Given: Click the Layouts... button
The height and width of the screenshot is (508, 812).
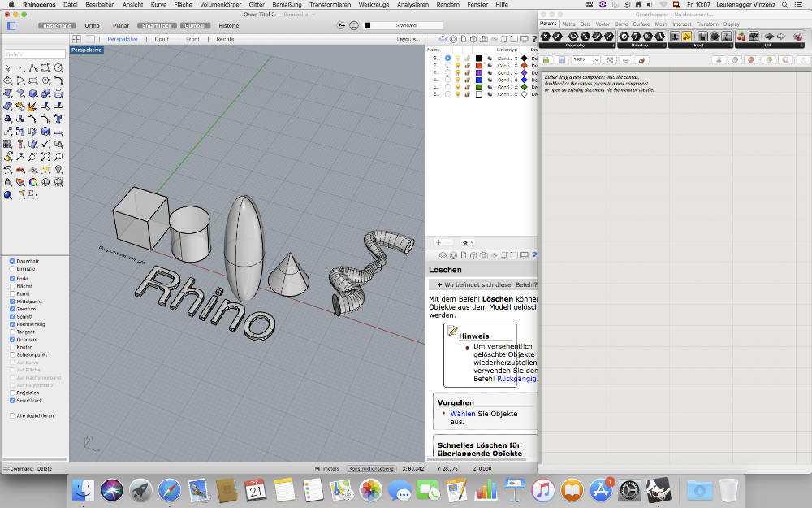Looking at the screenshot, I should [x=408, y=39].
